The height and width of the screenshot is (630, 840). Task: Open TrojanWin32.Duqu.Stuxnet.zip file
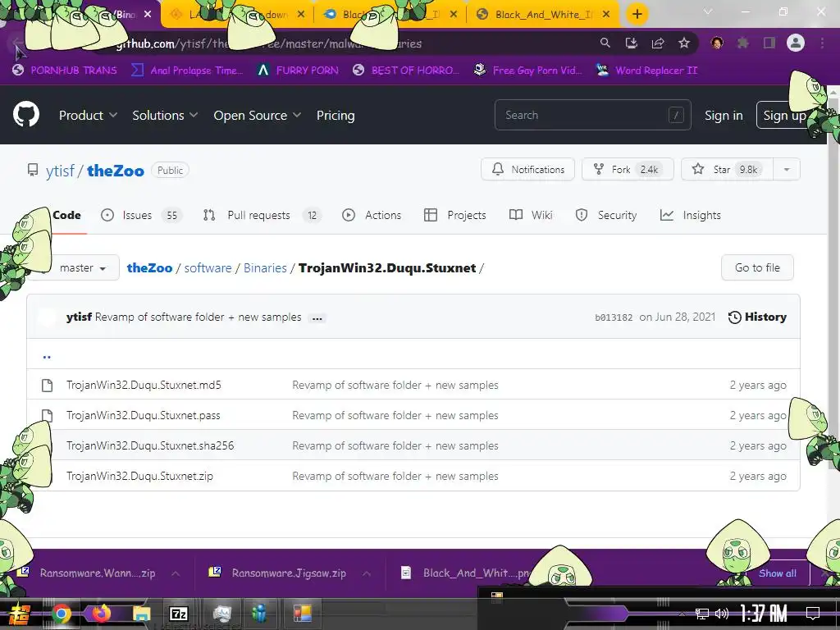coord(139,476)
